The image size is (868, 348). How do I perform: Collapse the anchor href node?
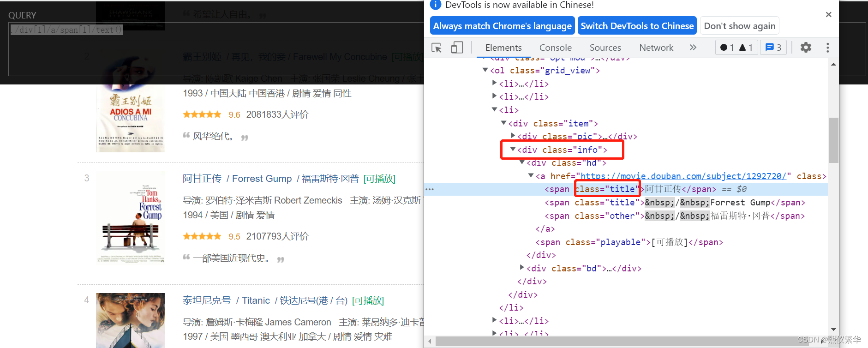[531, 175]
